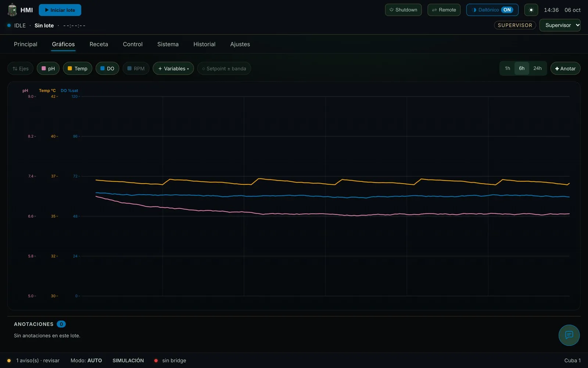The image size is (588, 368).
Task: Open the Ajustes tab
Action: 240,44
